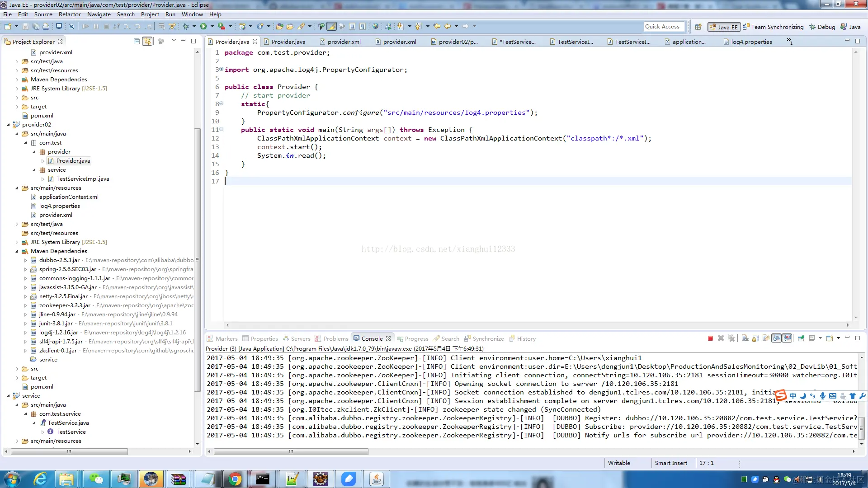The image size is (868, 488).
Task: Terminate the running console process
Action: click(x=710, y=338)
